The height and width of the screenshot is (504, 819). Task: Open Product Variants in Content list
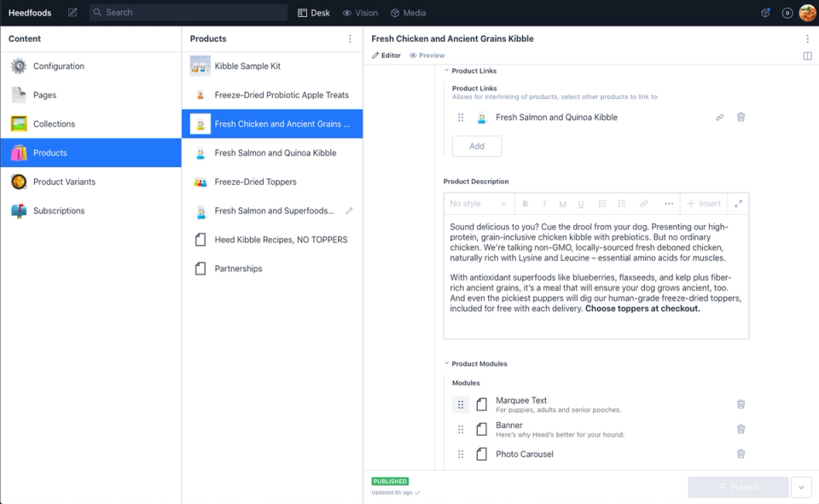[x=91, y=182]
